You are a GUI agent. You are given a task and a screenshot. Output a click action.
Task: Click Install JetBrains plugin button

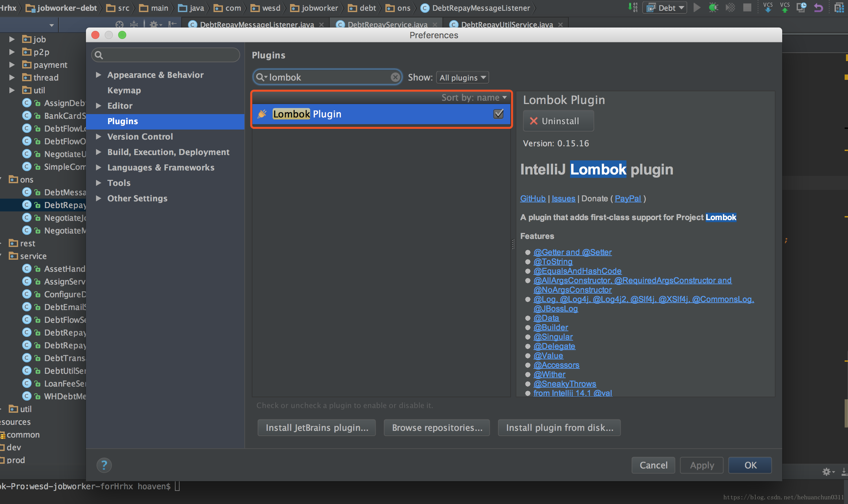[317, 427]
